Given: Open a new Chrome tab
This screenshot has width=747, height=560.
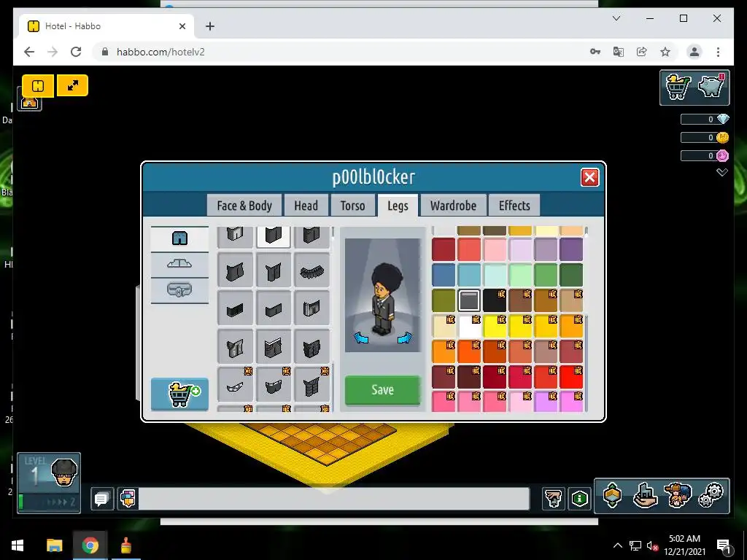Looking at the screenshot, I should point(210,26).
